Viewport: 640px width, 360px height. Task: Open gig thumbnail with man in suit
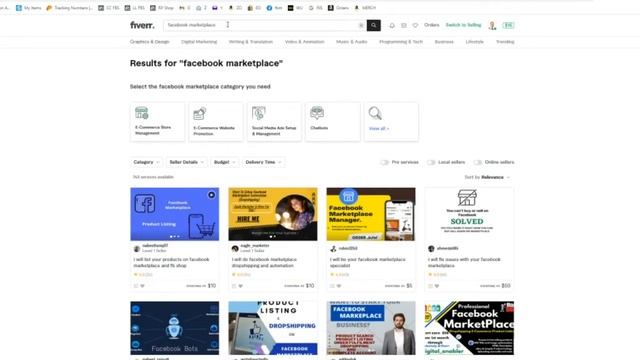[371, 328]
